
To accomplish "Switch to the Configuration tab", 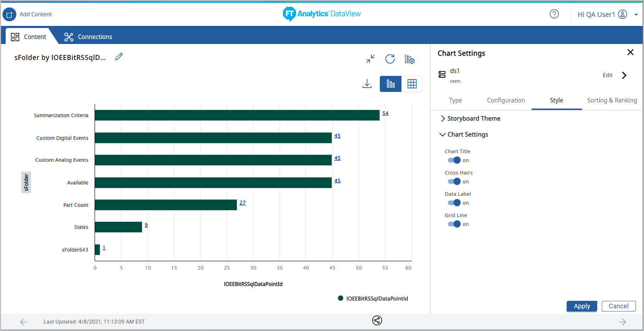I will (506, 100).
